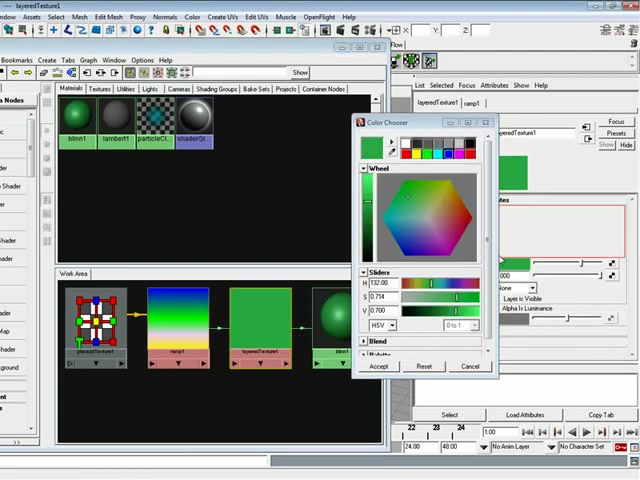Collapse the Wheel section in Color Chooser

[363, 168]
